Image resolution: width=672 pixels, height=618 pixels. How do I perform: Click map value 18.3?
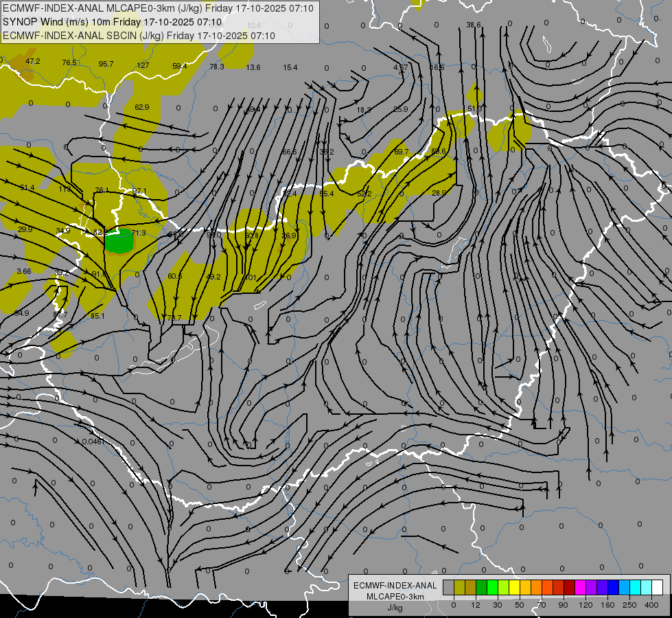(x=364, y=110)
